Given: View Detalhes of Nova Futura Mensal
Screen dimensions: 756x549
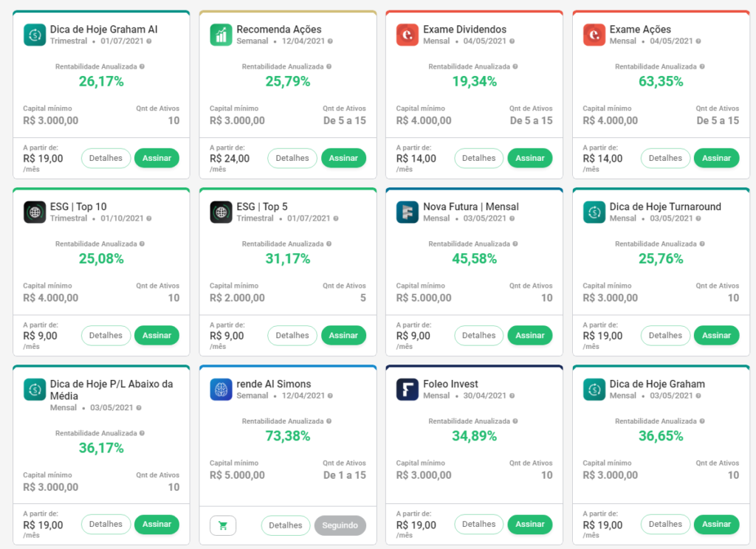Looking at the screenshot, I should [478, 335].
